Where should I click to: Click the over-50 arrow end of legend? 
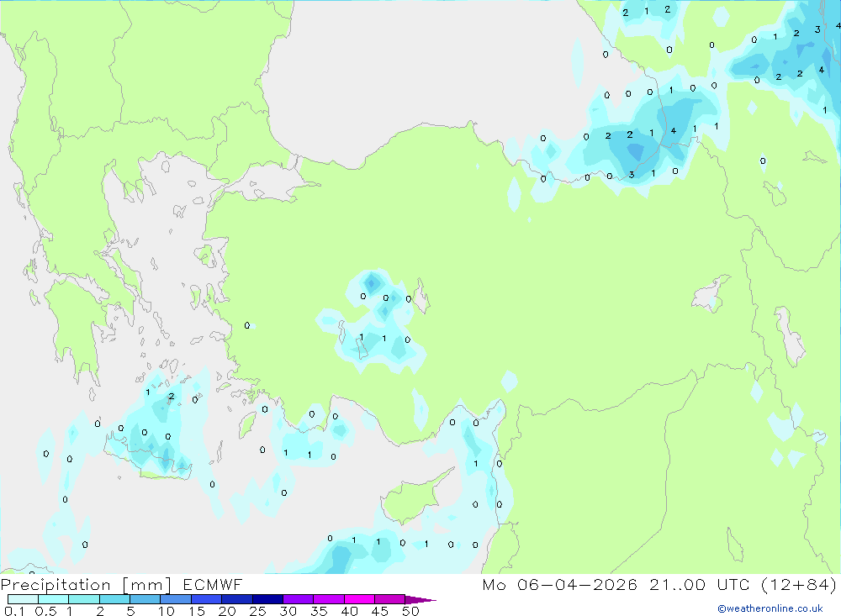click(x=420, y=600)
